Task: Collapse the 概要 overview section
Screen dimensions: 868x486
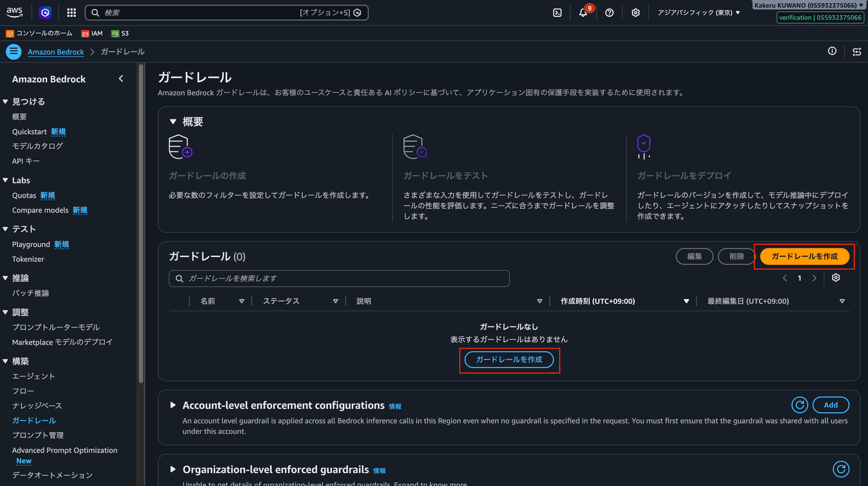Action: pos(173,122)
